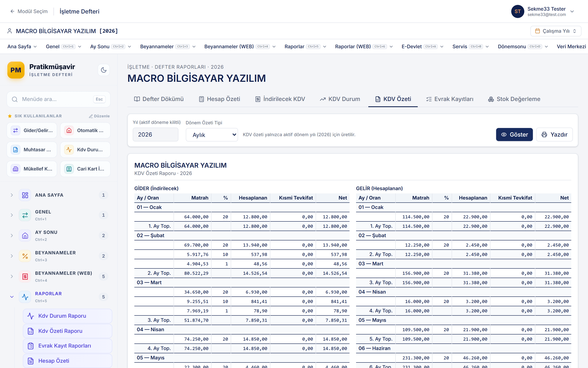Click the Raporlar pulse icon in the sidebar
588x368 pixels.
pos(25,297)
